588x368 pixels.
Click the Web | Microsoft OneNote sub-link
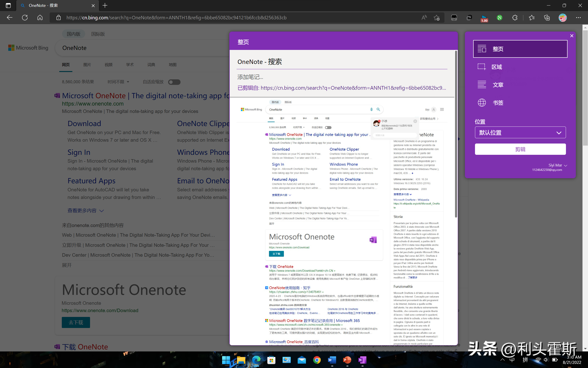138,235
